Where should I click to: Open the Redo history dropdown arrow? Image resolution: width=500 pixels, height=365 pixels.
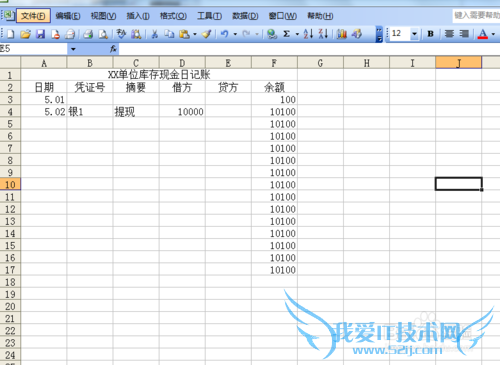click(x=257, y=34)
